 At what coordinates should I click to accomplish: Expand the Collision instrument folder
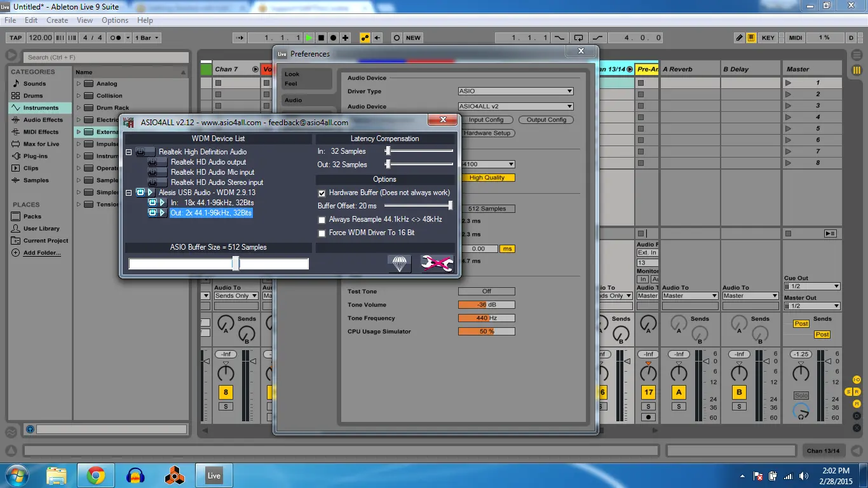point(79,95)
